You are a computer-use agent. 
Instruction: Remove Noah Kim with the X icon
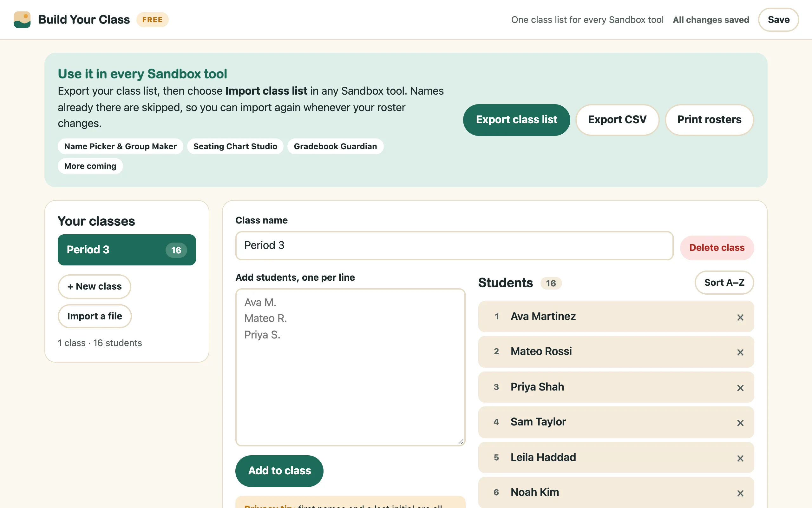[x=740, y=493]
